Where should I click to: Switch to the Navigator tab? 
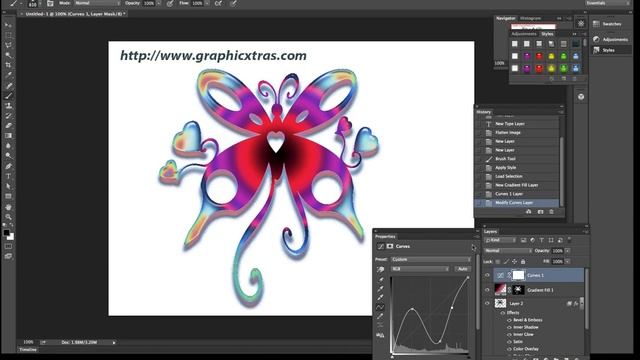coord(506,18)
